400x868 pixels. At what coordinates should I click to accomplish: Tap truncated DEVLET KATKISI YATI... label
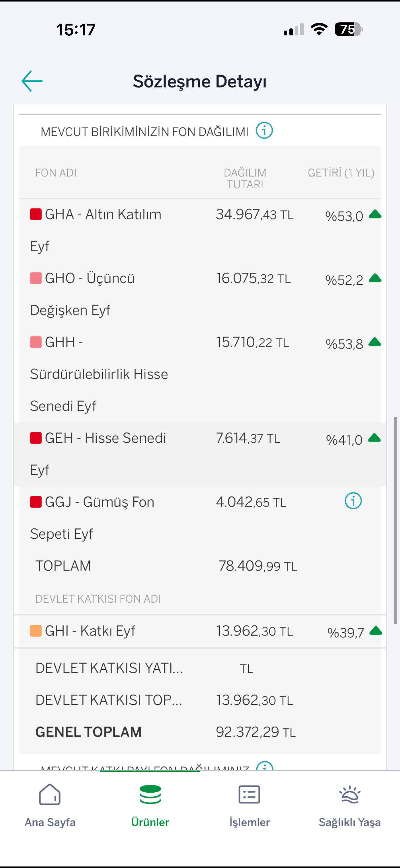click(109, 668)
